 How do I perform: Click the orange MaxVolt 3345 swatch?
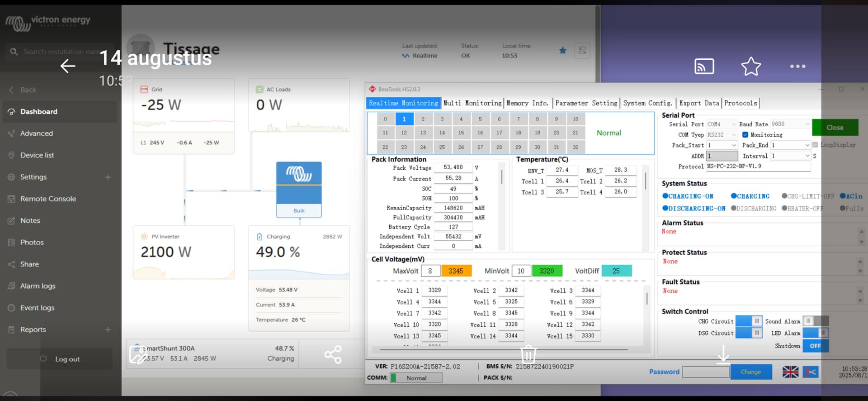pos(456,271)
